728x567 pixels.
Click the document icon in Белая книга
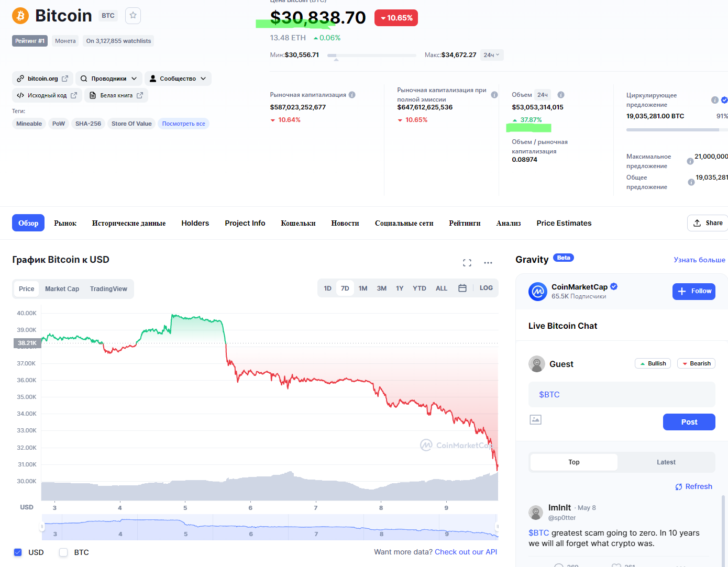(93, 95)
